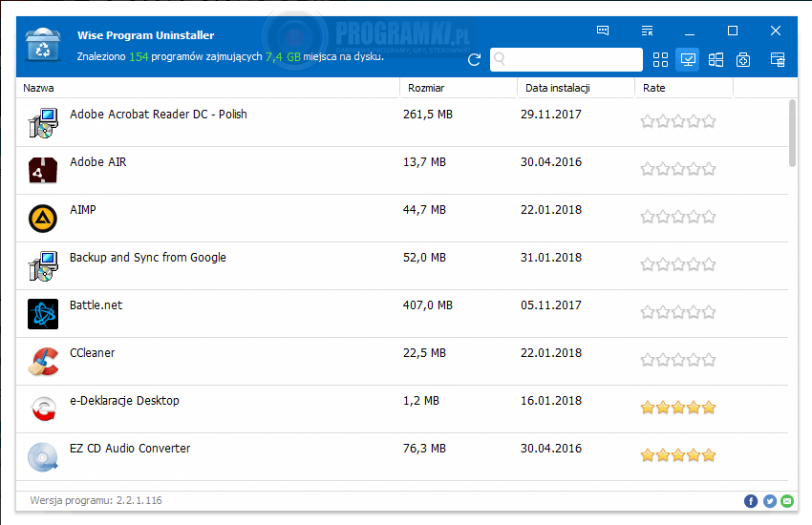This screenshot has width=812, height=525.
Task: Click the 261,5 MB size value
Action: (428, 115)
